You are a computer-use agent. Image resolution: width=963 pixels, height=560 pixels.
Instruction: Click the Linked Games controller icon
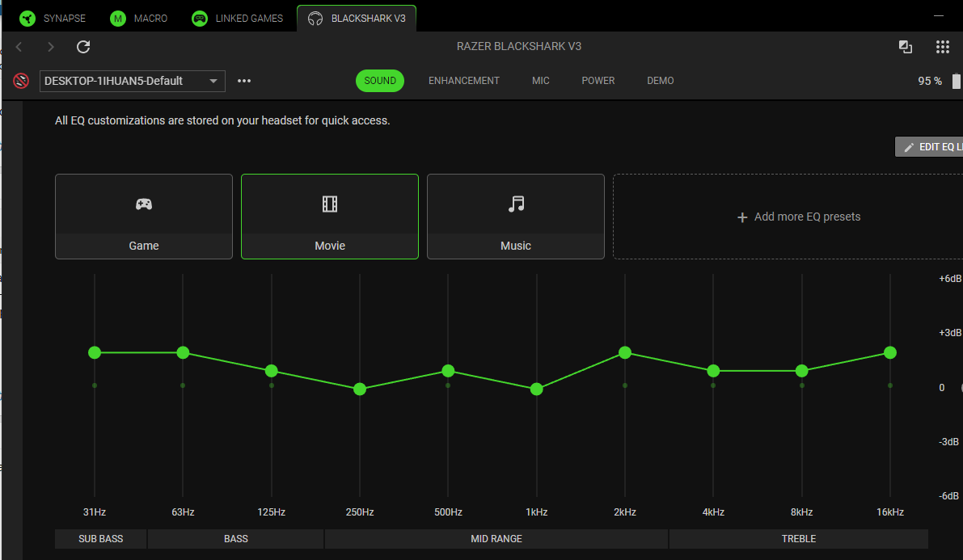click(200, 19)
